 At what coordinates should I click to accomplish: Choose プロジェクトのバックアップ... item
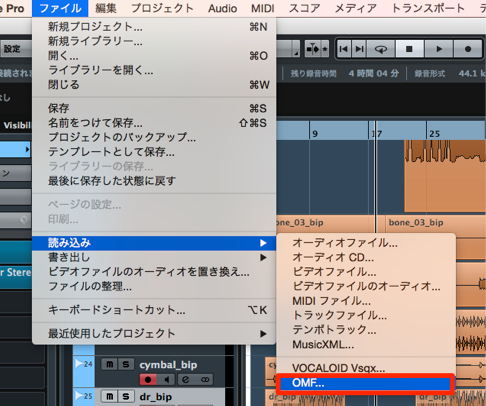[x=154, y=137]
